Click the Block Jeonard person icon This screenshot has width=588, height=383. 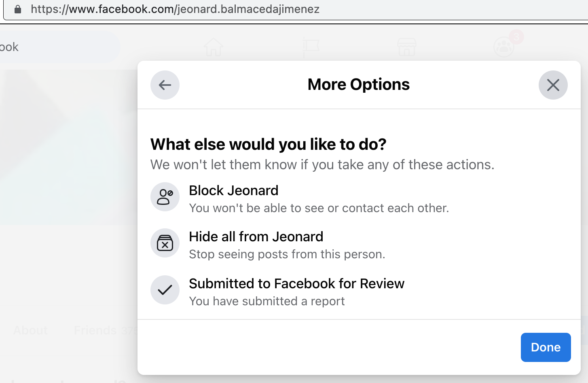click(165, 197)
